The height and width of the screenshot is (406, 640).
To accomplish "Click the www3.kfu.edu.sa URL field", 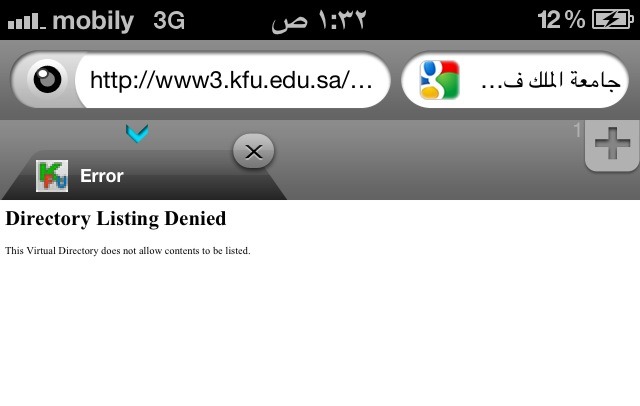I will point(231,80).
